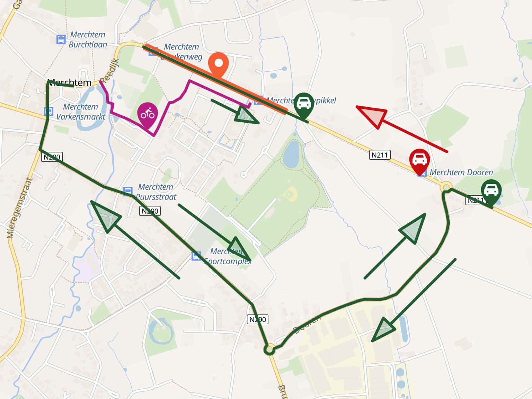Click the Merchtem Dooren stop label
Screen dimensions: 532x399
tap(461, 172)
